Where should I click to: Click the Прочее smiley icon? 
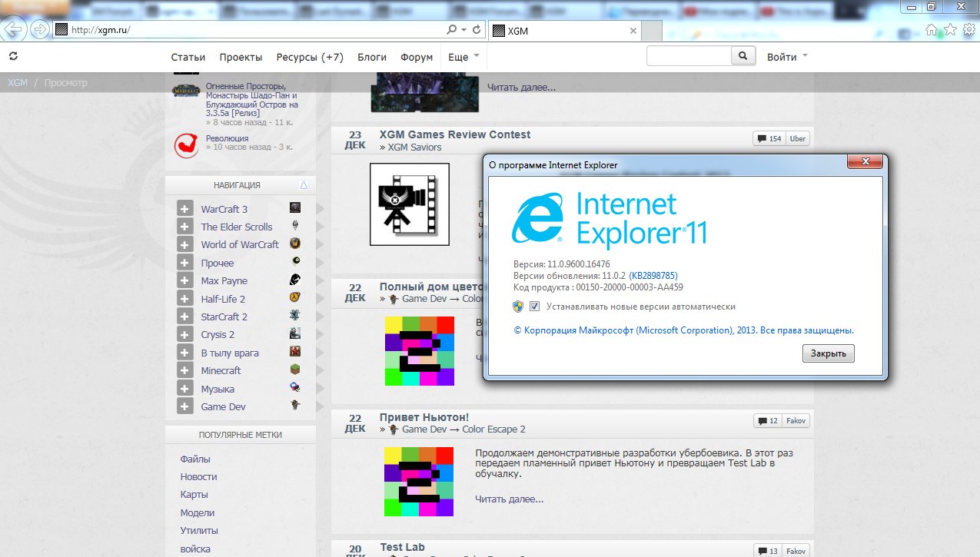tap(295, 262)
